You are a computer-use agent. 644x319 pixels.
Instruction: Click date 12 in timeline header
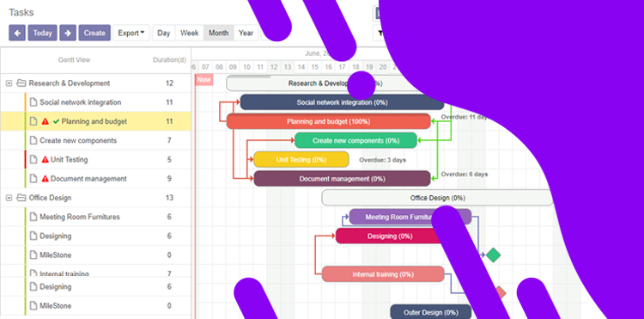click(x=274, y=67)
